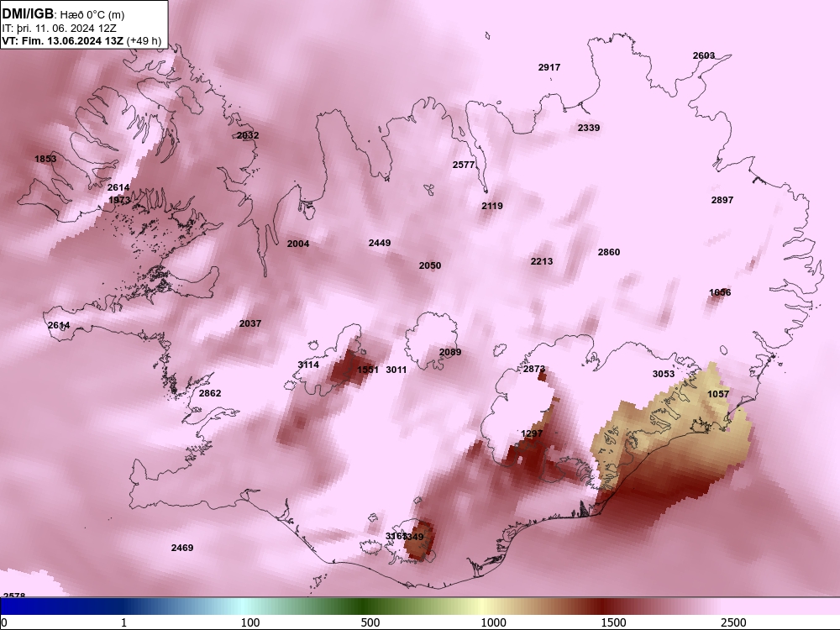This screenshot has width=840, height=630.
Task: Click the 500 legend tick label
Action: (x=370, y=623)
